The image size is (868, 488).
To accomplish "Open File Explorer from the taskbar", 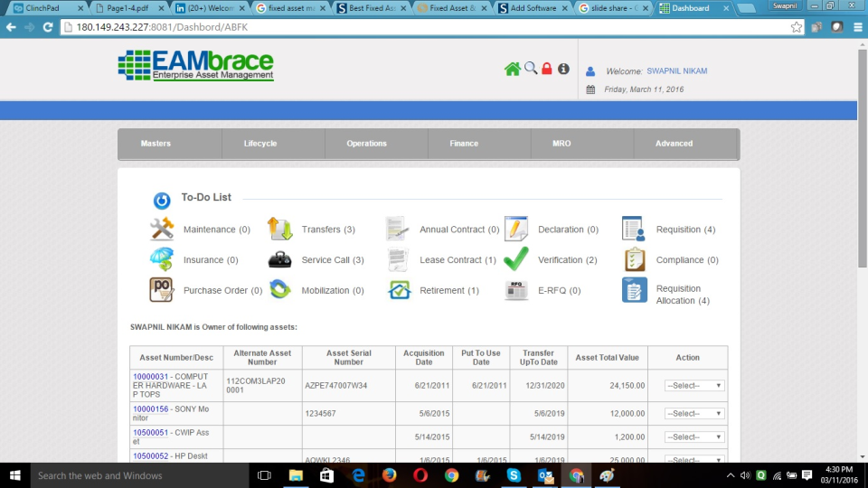I will 297,475.
